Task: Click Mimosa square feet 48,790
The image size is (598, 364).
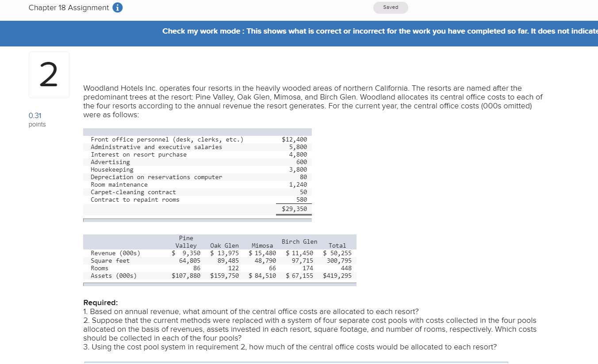Action: click(265, 261)
